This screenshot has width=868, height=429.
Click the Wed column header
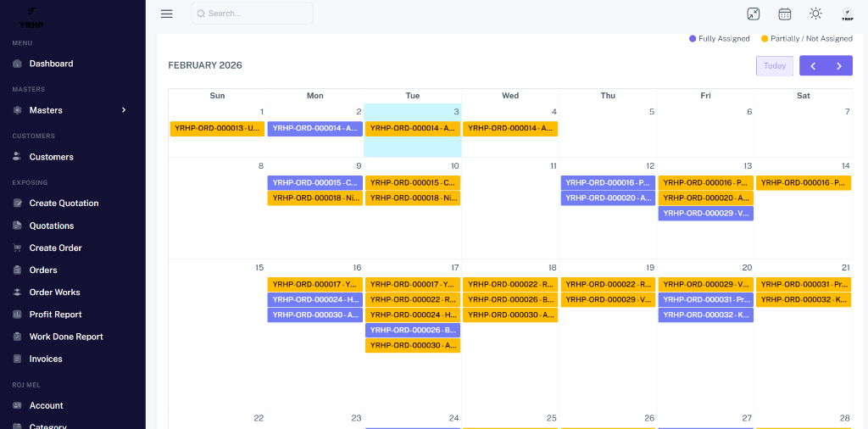pos(509,96)
